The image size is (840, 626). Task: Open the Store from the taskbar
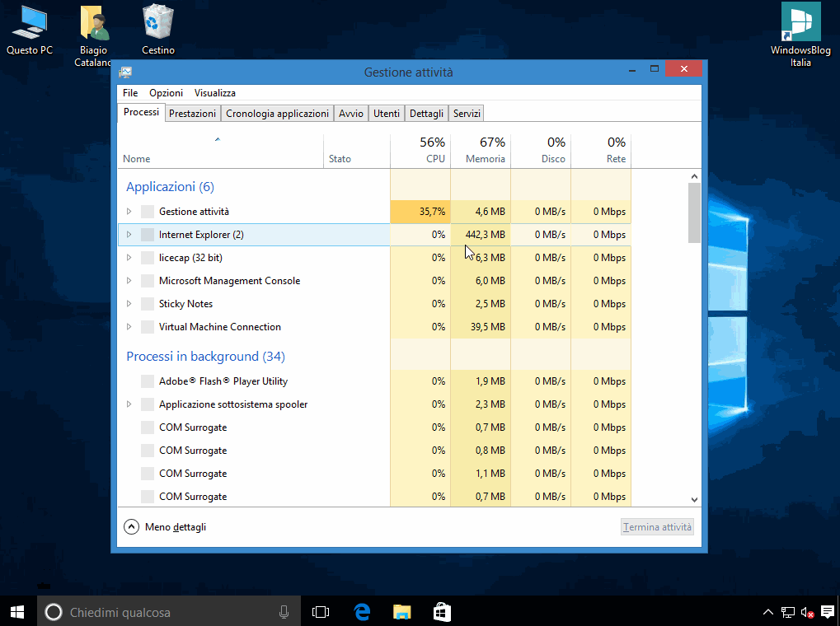442,611
